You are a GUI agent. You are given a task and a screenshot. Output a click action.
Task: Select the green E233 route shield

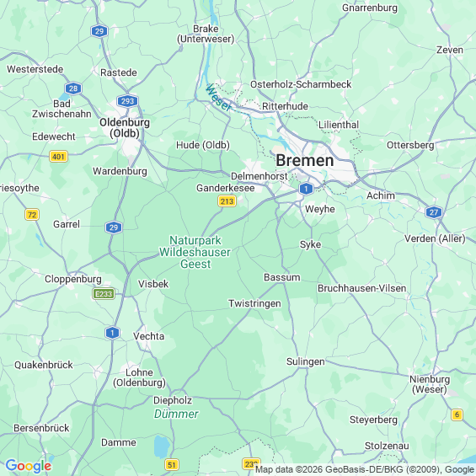click(104, 293)
